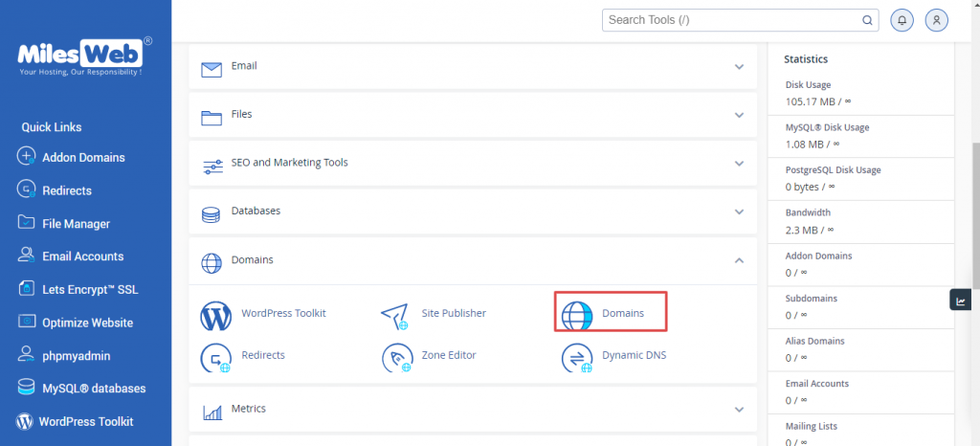The image size is (980, 446).
Task: Expand the Email section chevron
Action: (740, 67)
